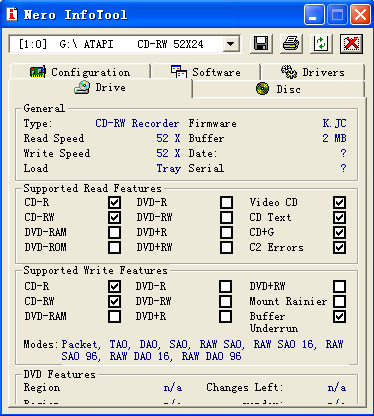Toggle CD-R read feature checkbox
This screenshot has height=416, width=374.
114,202
